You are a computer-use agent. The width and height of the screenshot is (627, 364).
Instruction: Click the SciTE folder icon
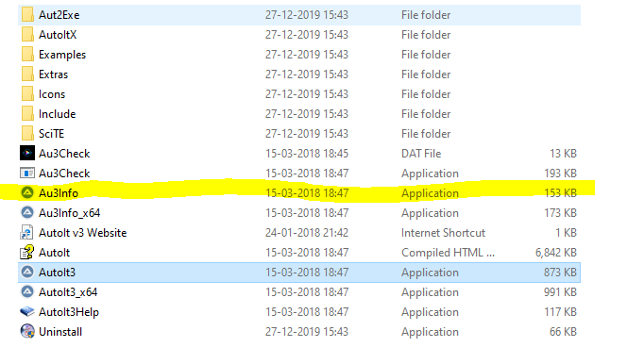27,134
